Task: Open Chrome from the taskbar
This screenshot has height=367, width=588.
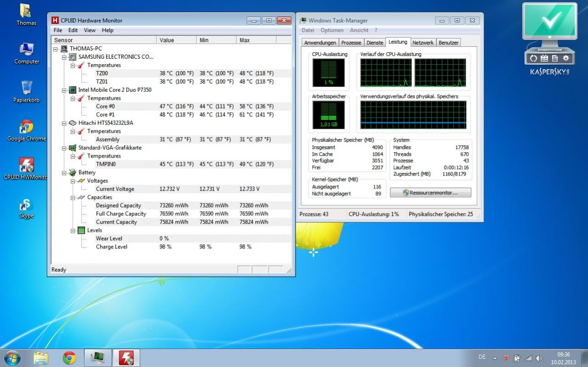Action: coord(69,358)
